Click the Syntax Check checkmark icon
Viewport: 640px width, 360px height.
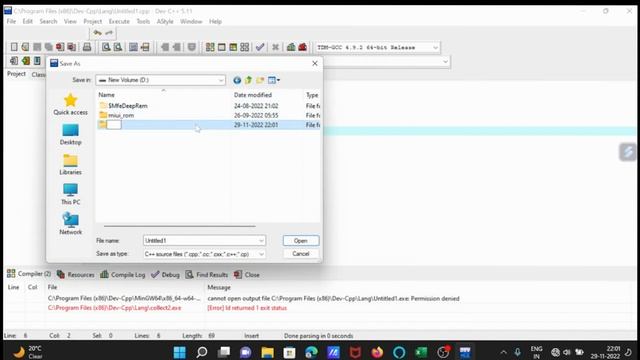tap(260, 47)
